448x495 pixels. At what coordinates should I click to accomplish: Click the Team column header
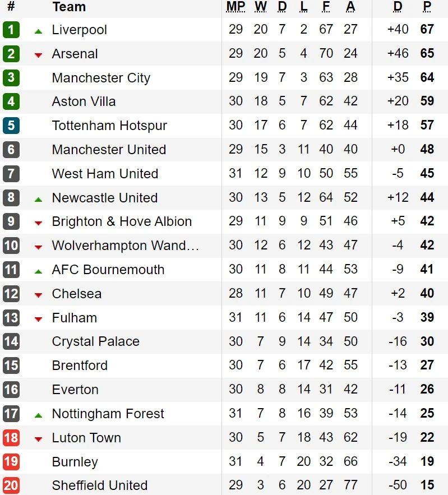point(69,7)
